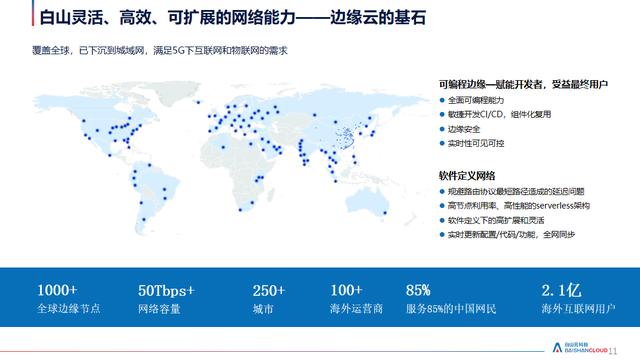The image size is (640, 360).
Task: Click the bullet 实时性可见可控
Action: pyautogui.click(x=476, y=143)
